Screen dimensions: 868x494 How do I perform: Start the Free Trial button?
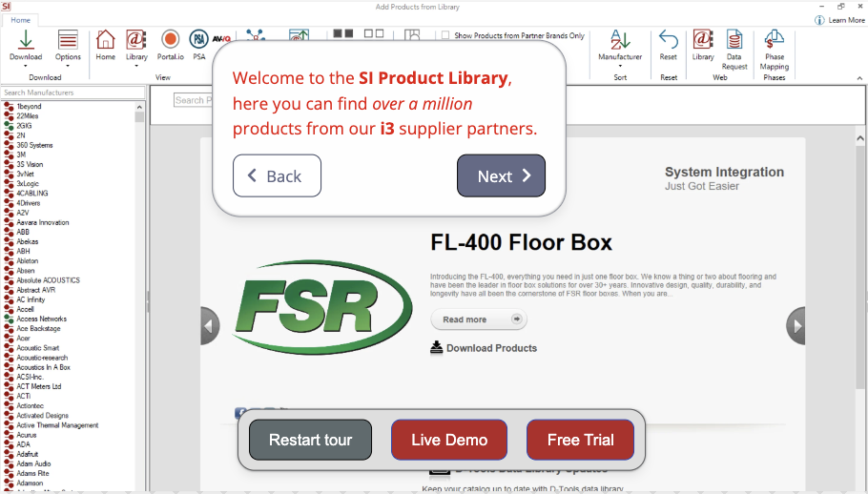click(580, 440)
